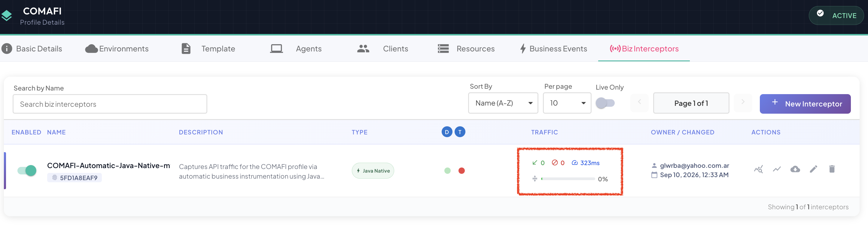Click the 5FD1A8EAF9 identifier chip

(75, 177)
